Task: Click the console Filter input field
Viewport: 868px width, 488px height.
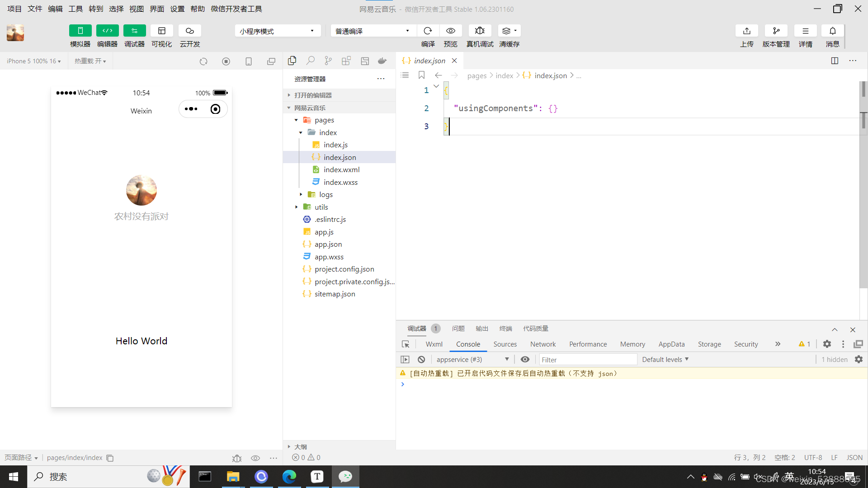Action: 588,359
